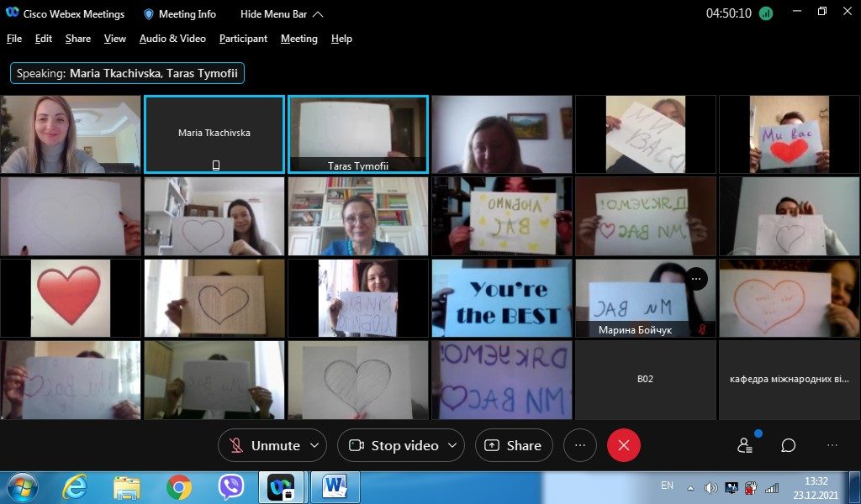Select the "You're the BEST" video thumbnail
Screen dimensions: 861x504
pos(502,298)
